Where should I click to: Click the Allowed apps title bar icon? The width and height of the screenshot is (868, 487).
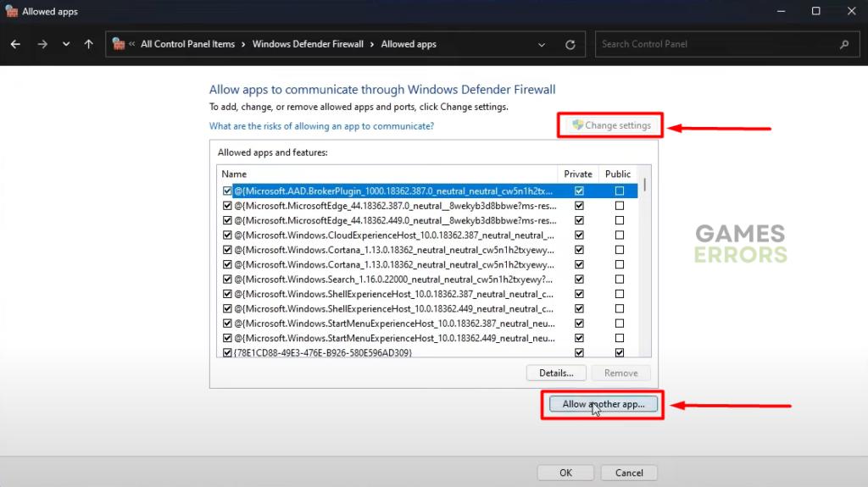11,11
